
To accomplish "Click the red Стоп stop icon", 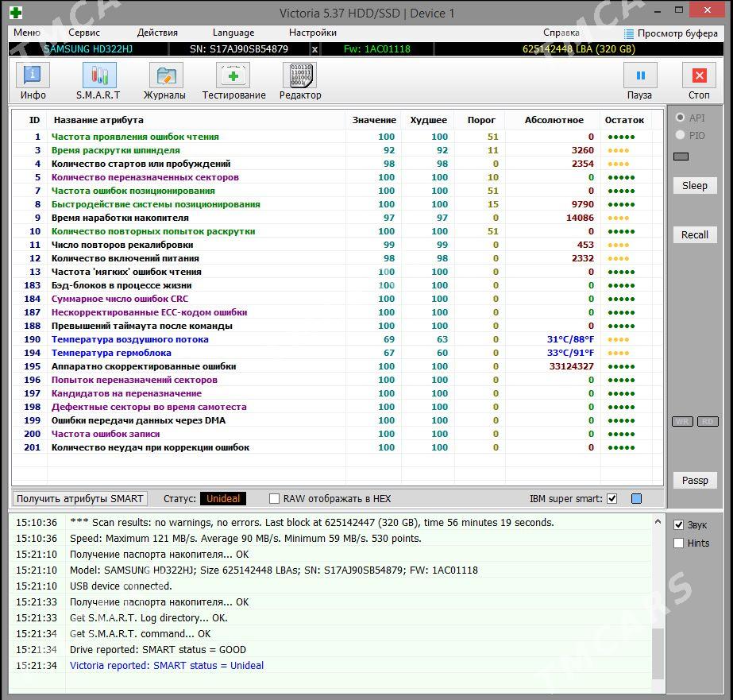I will pos(700,75).
